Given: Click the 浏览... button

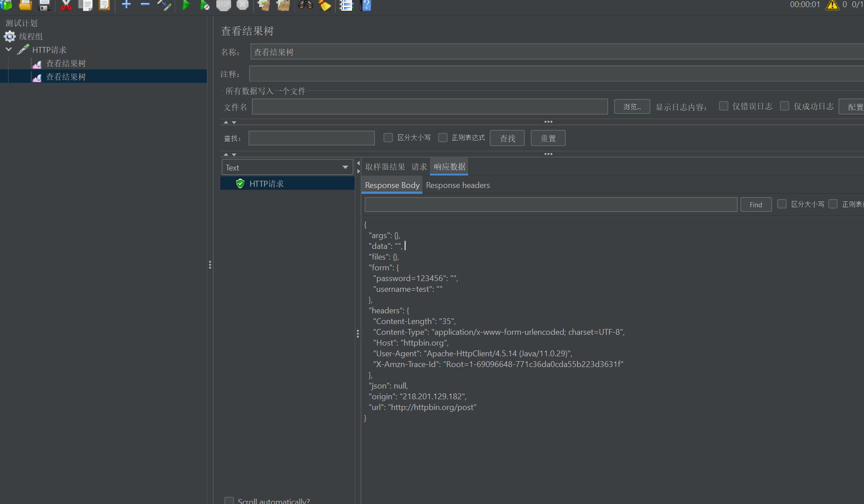Looking at the screenshot, I should pos(632,107).
